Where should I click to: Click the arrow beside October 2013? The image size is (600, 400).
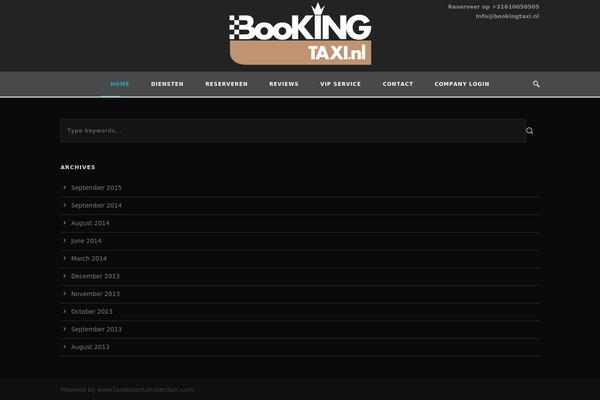(x=65, y=311)
